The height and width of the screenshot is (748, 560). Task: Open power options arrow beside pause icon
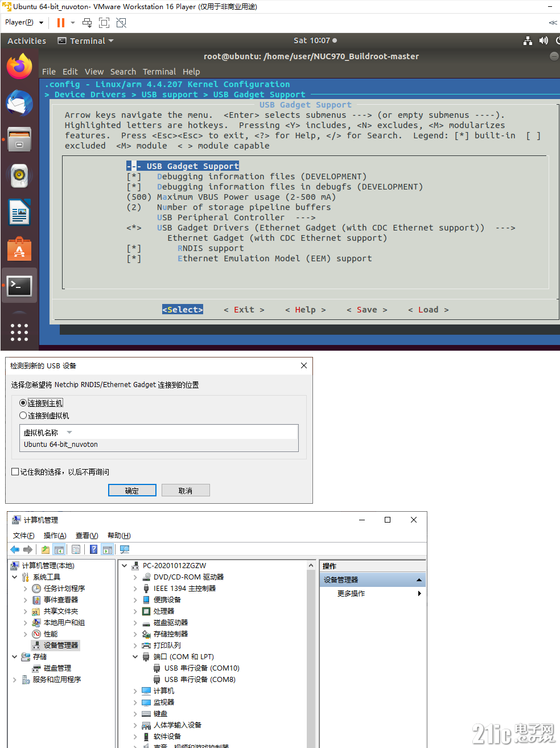click(x=73, y=23)
